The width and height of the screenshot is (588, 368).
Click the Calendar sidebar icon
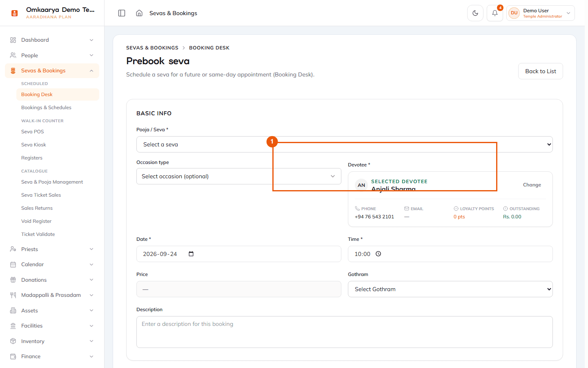coord(13,265)
